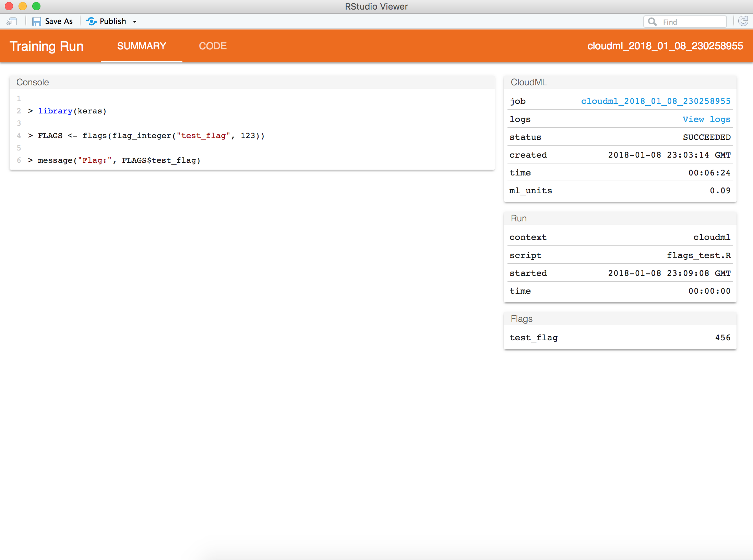The image size is (753, 560).
Task: Open the job link cloudml_2018_01_08_230258955
Action: [x=656, y=101]
